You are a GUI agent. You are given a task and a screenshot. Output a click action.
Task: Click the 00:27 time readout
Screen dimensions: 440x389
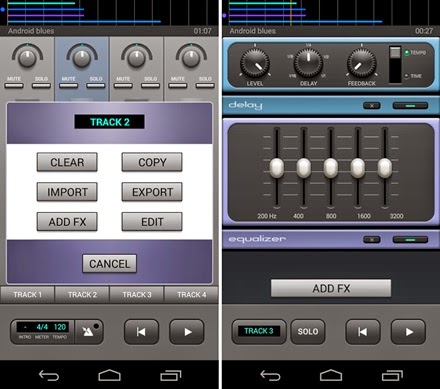[x=424, y=31]
